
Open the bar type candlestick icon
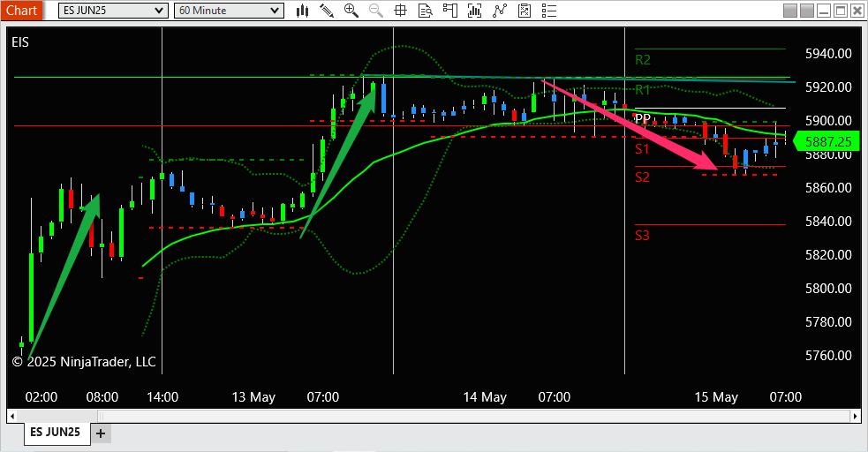tap(302, 11)
